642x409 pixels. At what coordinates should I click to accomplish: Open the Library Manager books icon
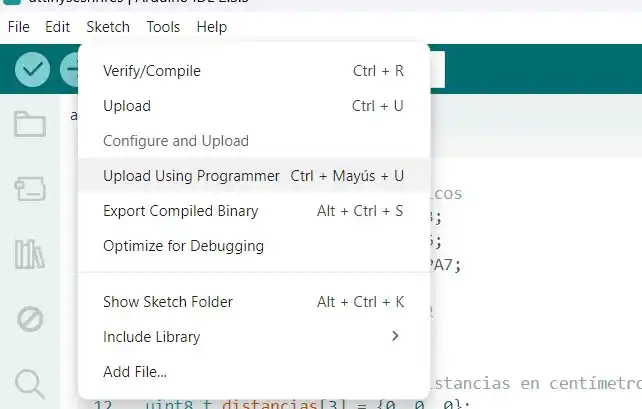tap(30, 254)
